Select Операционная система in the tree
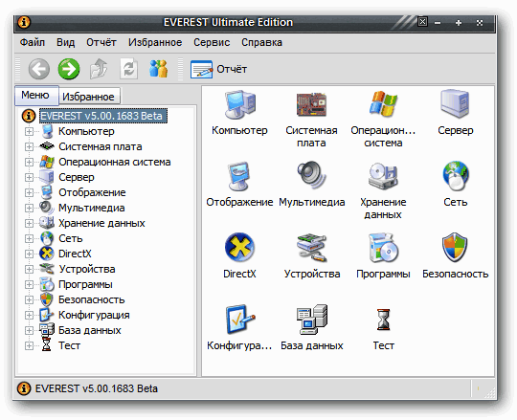 [x=115, y=162]
